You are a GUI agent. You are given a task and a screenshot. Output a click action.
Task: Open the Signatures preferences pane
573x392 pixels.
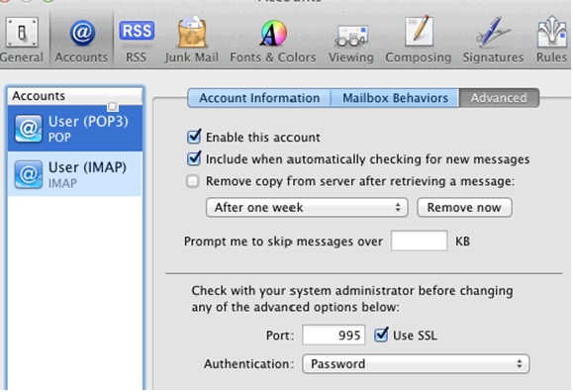point(493,41)
